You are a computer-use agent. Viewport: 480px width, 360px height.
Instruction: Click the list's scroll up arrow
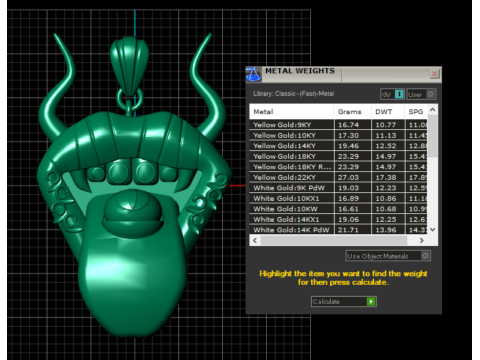click(433, 109)
